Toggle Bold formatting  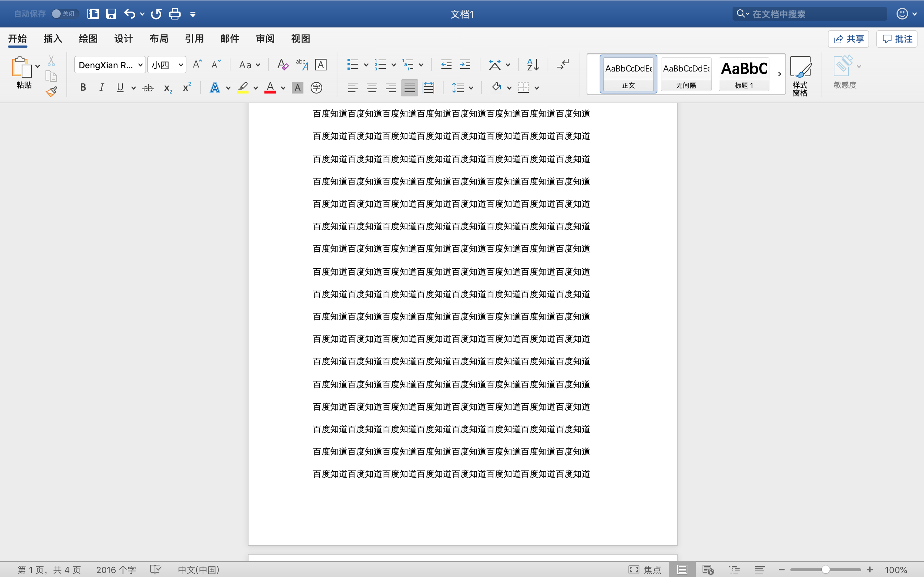[83, 88]
